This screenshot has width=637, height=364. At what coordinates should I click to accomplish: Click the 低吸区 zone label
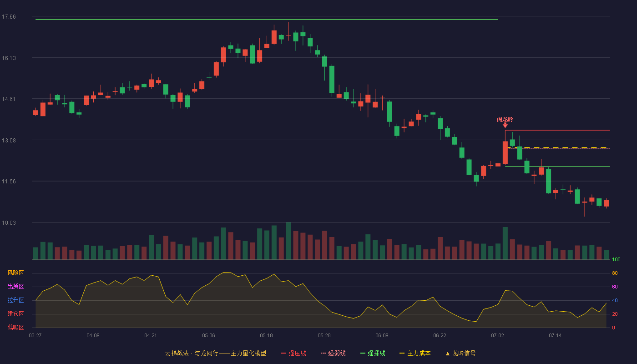coord(15,327)
